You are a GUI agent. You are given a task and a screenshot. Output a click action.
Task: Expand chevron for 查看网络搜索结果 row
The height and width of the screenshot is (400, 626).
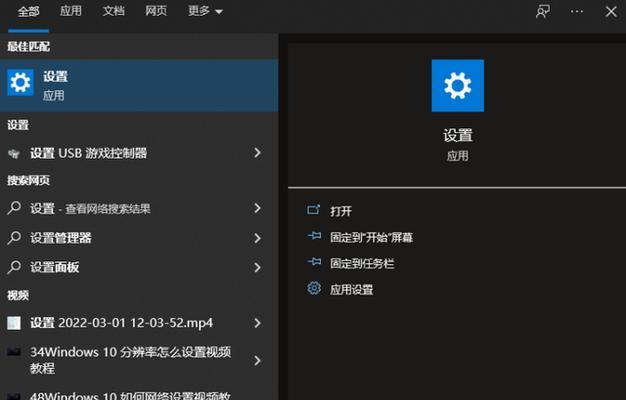(x=258, y=208)
